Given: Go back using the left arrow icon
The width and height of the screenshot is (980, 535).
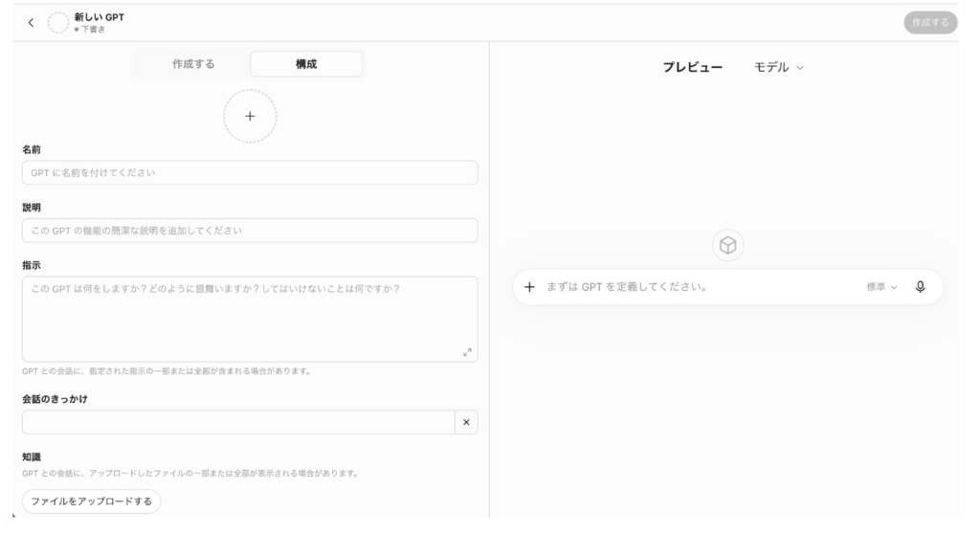Looking at the screenshot, I should click(31, 23).
